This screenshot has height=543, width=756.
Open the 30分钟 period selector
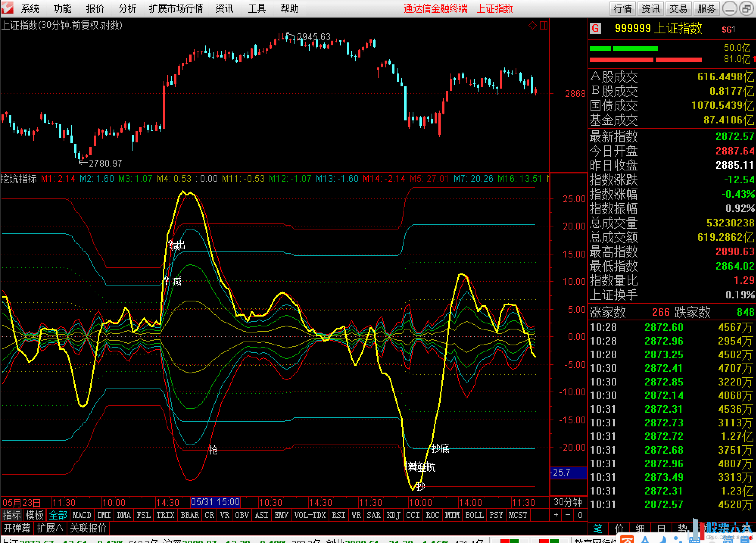(567, 502)
